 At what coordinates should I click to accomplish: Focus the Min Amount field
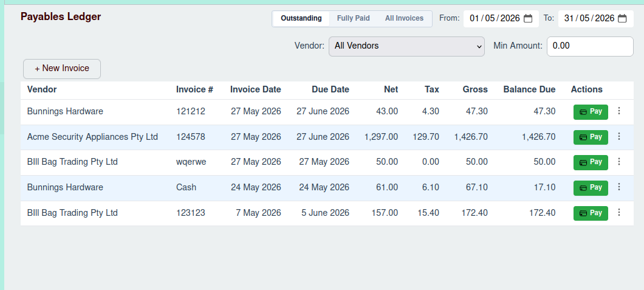click(x=590, y=46)
